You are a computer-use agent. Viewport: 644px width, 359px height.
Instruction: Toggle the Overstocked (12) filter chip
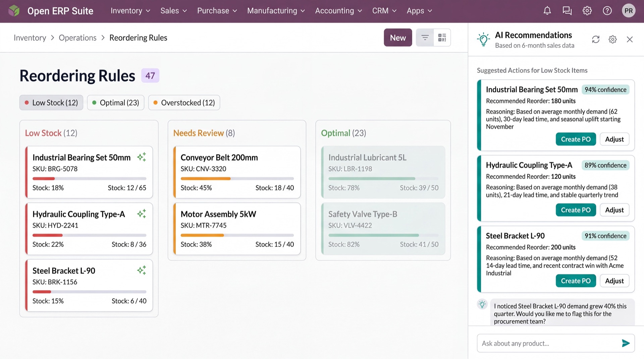[184, 103]
